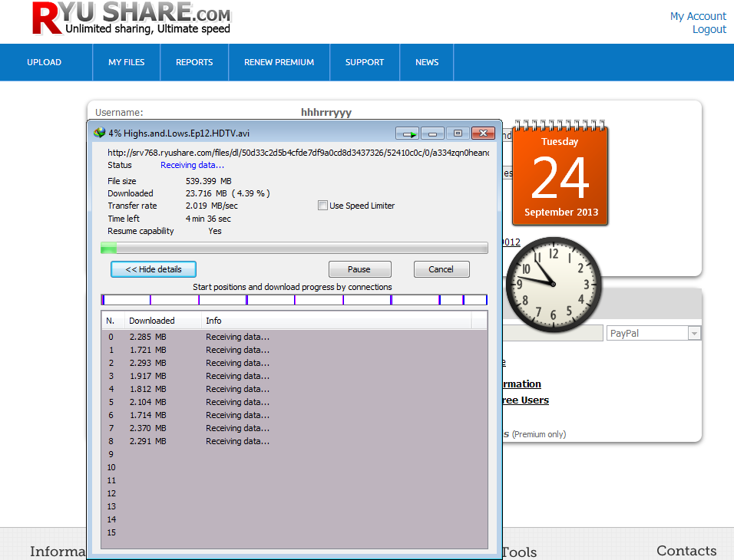Select connection row 0 with 2.285 MB
Viewport: 734px width, 560px height.
point(294,337)
